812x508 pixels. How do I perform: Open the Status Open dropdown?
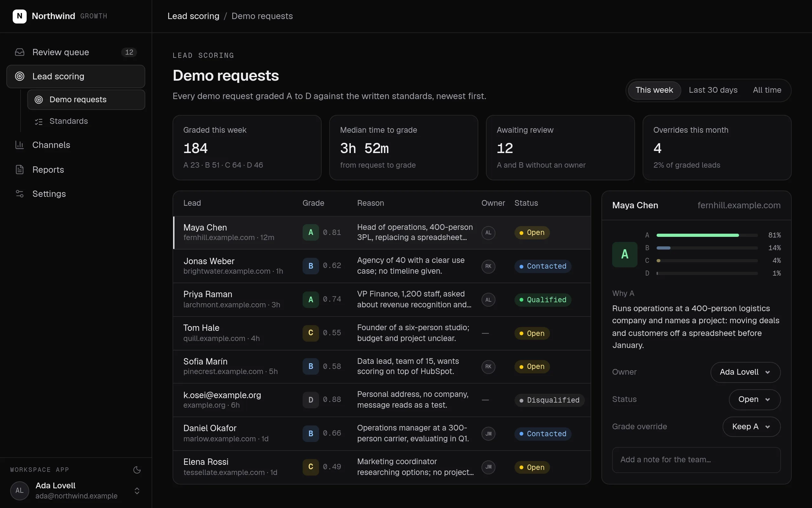click(755, 399)
